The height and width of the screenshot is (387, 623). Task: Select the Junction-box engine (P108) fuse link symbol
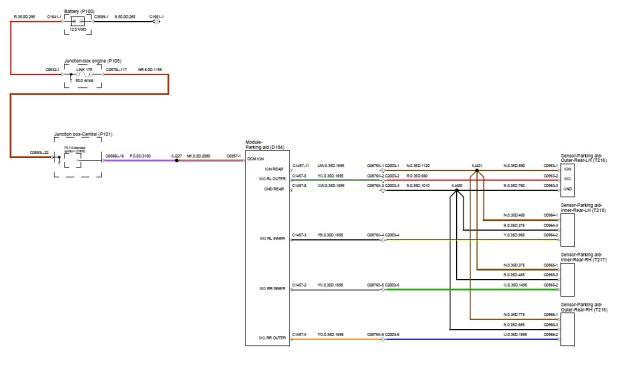[83, 75]
